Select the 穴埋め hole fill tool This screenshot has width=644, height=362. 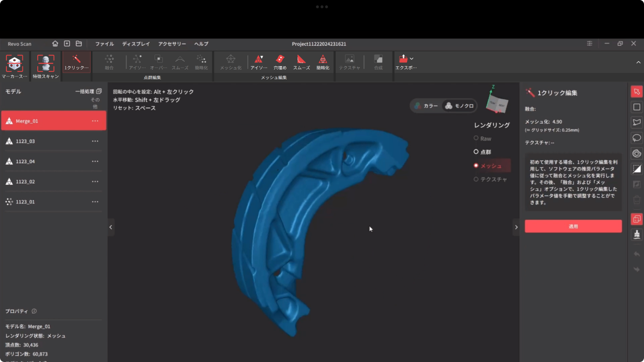[279, 61]
